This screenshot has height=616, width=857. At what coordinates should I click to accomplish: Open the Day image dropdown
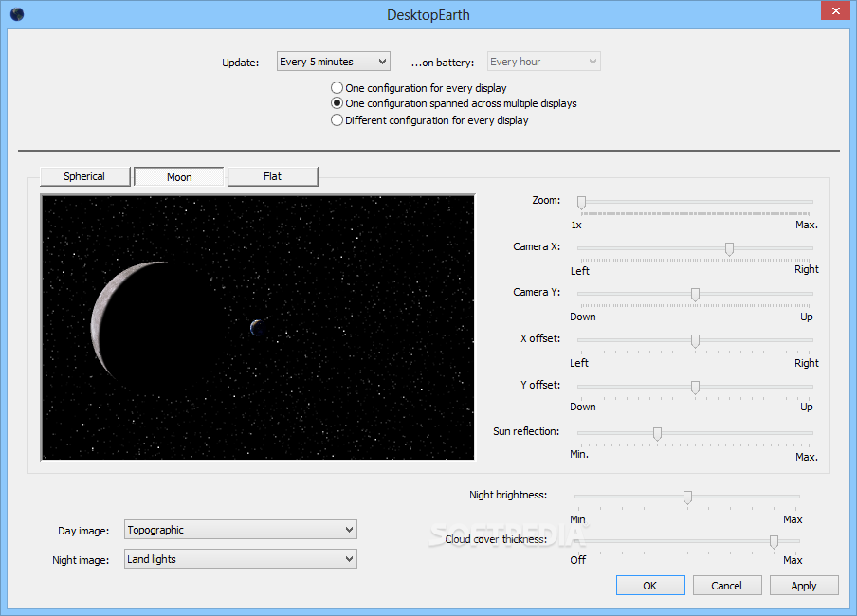point(241,530)
